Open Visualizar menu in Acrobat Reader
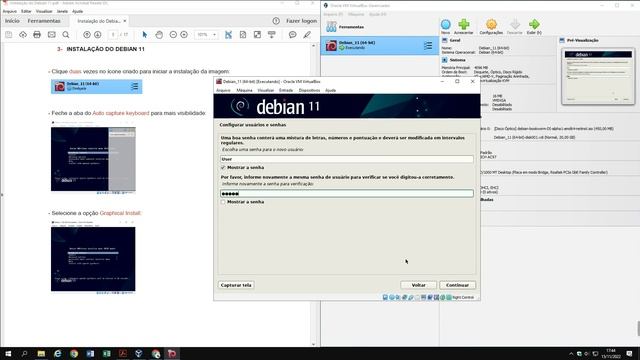Screen dimensions: 640x360 44,11
